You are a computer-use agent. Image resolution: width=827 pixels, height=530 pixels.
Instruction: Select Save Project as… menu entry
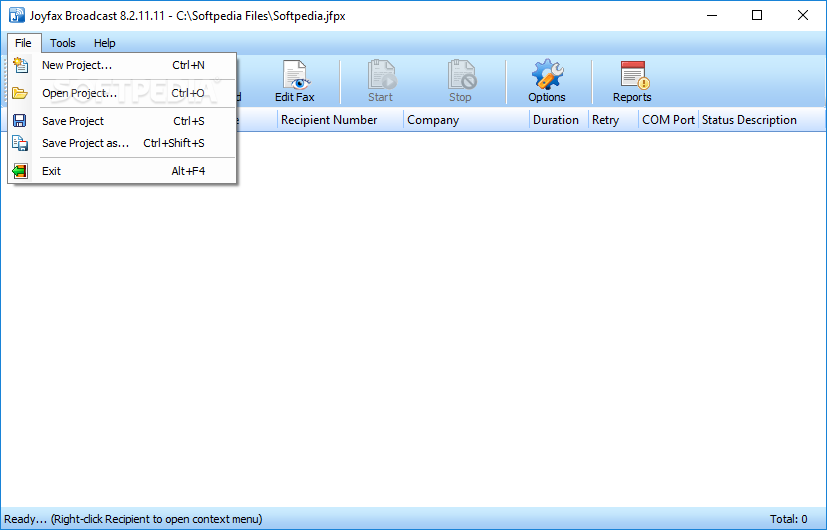click(122, 143)
